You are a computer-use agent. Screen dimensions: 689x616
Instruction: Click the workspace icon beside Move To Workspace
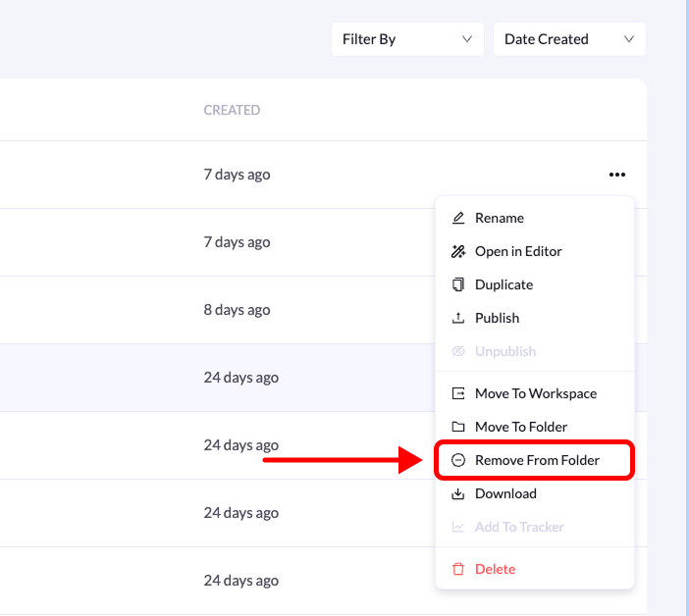pyautogui.click(x=458, y=393)
